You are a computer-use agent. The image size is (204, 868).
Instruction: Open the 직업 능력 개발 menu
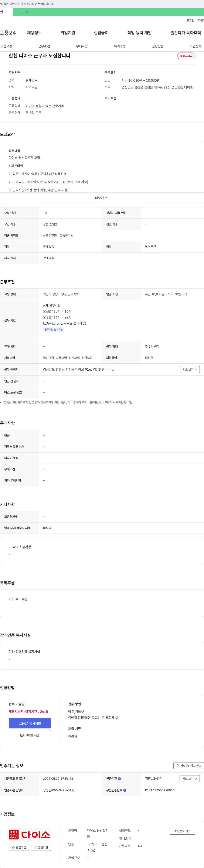point(139,33)
